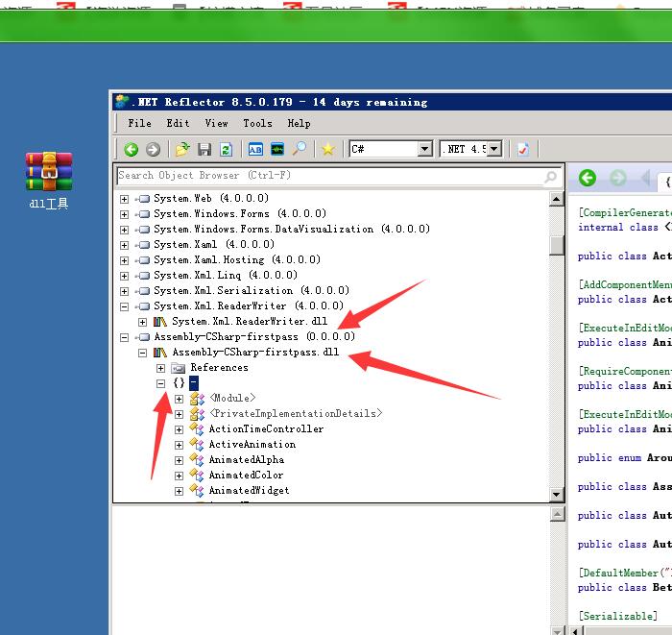Click the Open assembly folder icon
This screenshot has height=635, width=672.
tap(182, 149)
